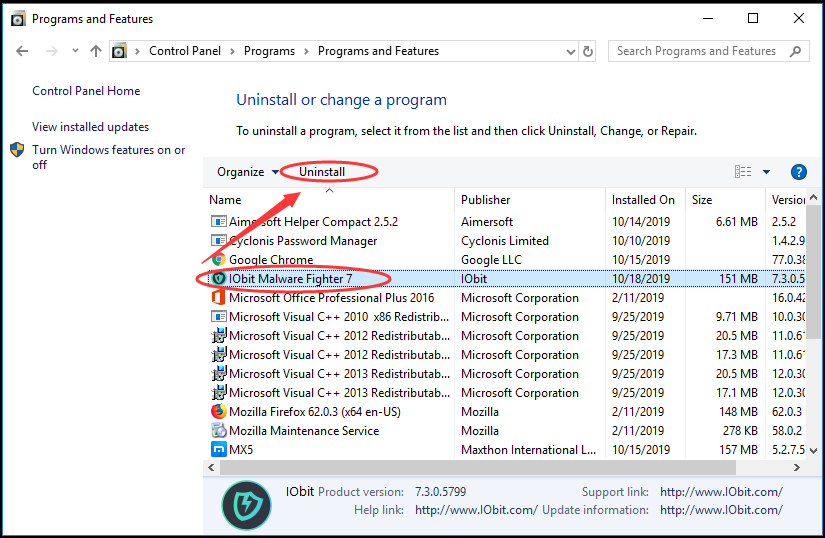This screenshot has width=825, height=538.
Task: Select the Mozilla Firefox 62.0.3 icon
Action: 218,411
